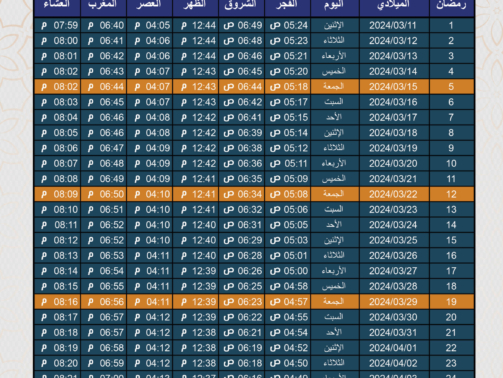Select Asr 04:11 in the 2024/03/28 row
The width and height of the screenshot is (503, 378).
[150, 286]
